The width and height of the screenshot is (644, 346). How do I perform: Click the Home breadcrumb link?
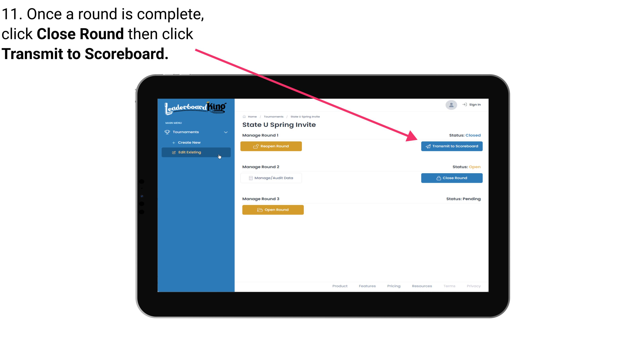tap(252, 116)
